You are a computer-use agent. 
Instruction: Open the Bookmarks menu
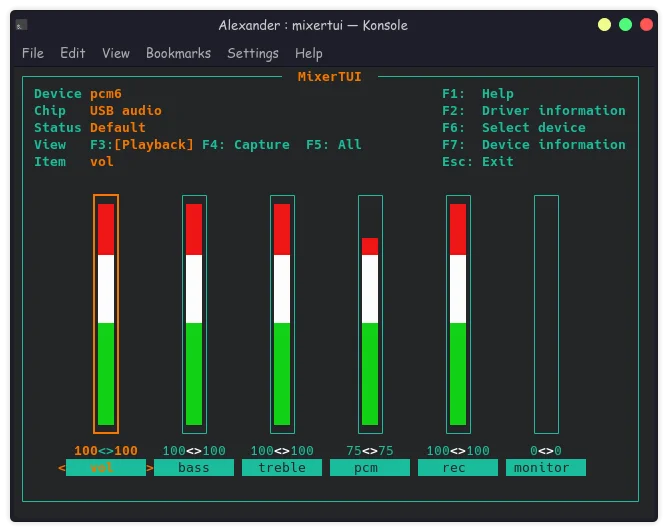click(178, 53)
